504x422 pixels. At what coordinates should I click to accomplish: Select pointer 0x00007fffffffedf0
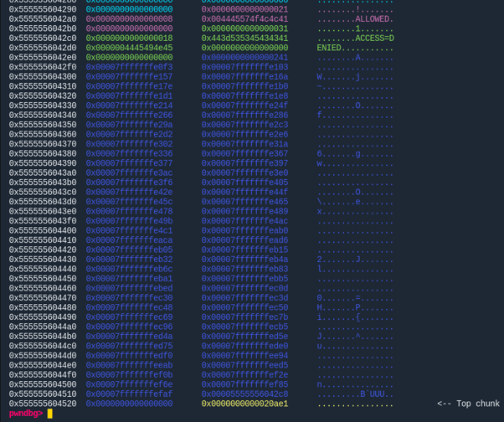(x=129, y=356)
